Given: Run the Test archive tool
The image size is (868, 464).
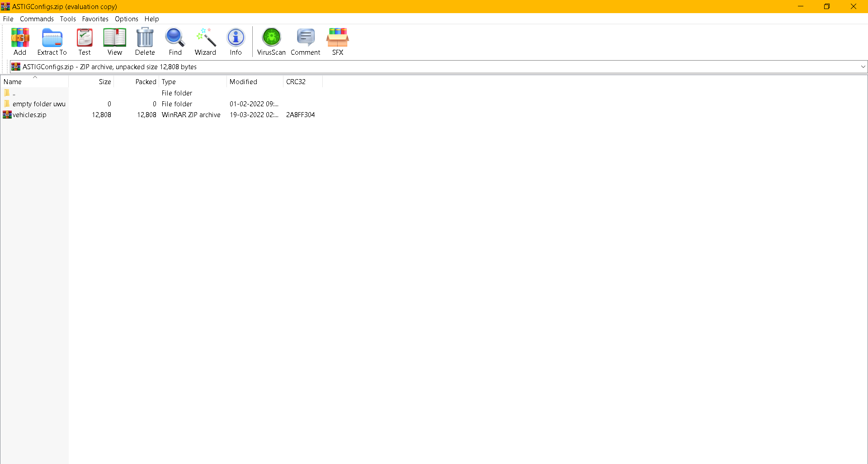Looking at the screenshot, I should coord(85,42).
